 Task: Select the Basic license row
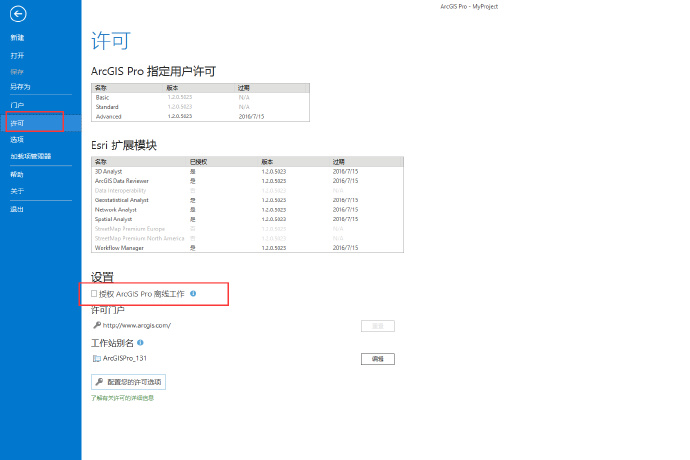tap(200, 97)
